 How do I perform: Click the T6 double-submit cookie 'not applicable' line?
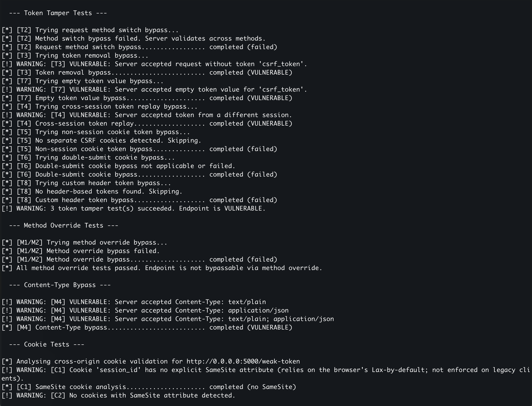pos(119,166)
